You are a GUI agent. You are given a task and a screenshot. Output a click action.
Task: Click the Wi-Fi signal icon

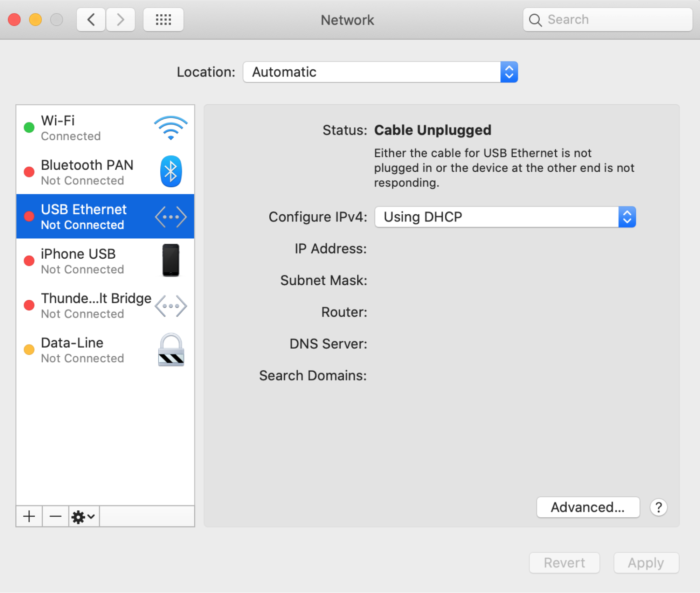point(171,128)
